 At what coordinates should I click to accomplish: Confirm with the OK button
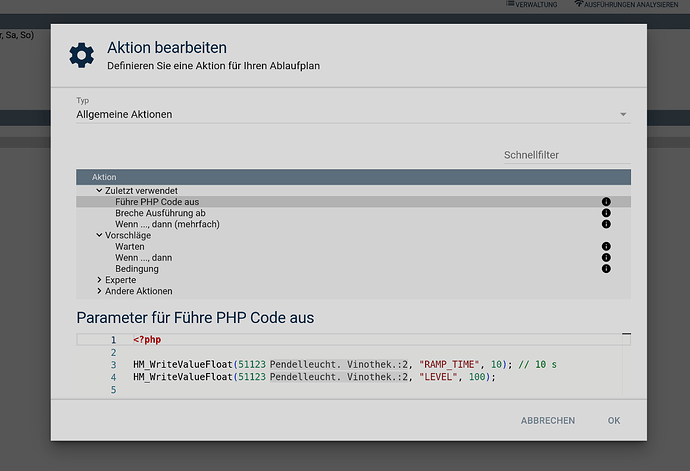pyautogui.click(x=614, y=420)
